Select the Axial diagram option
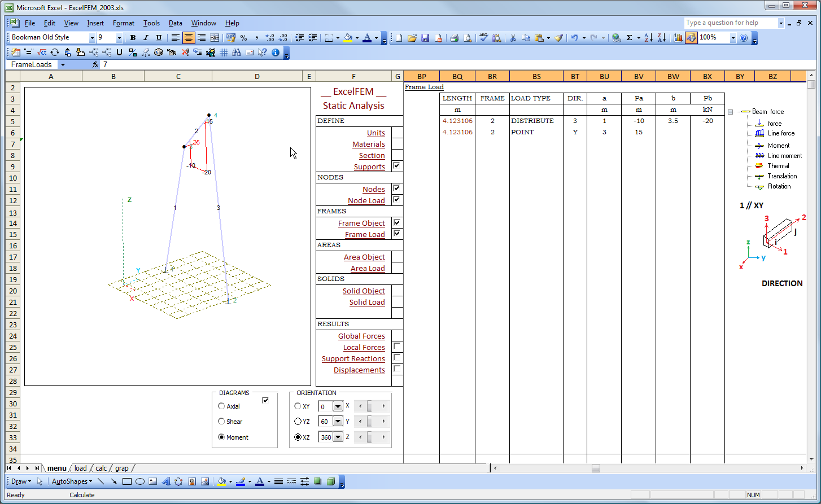This screenshot has width=821, height=504. point(221,406)
